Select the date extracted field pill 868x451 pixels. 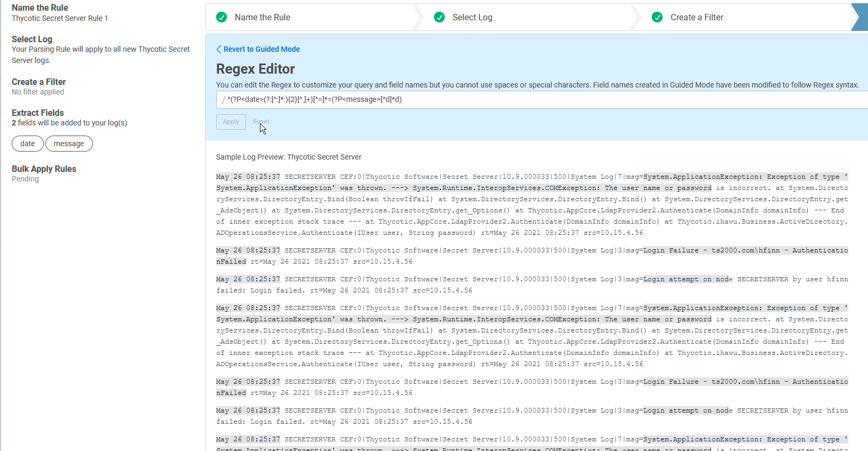click(28, 144)
